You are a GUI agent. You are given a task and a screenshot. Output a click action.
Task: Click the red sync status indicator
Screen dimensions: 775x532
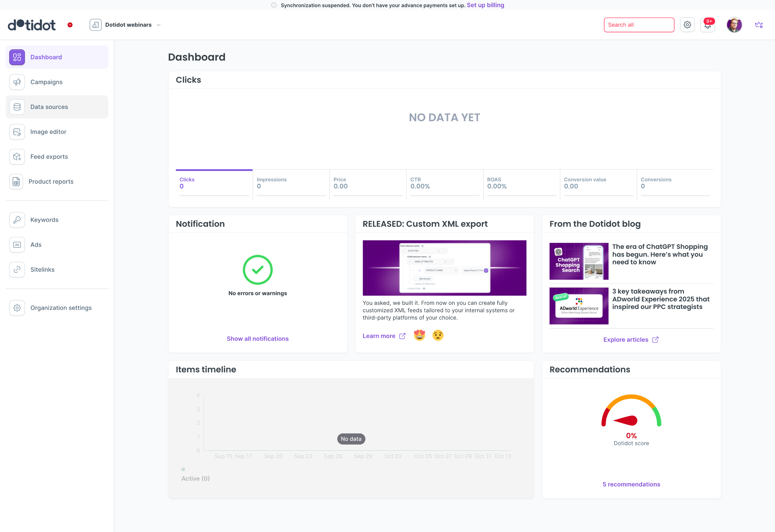[70, 25]
